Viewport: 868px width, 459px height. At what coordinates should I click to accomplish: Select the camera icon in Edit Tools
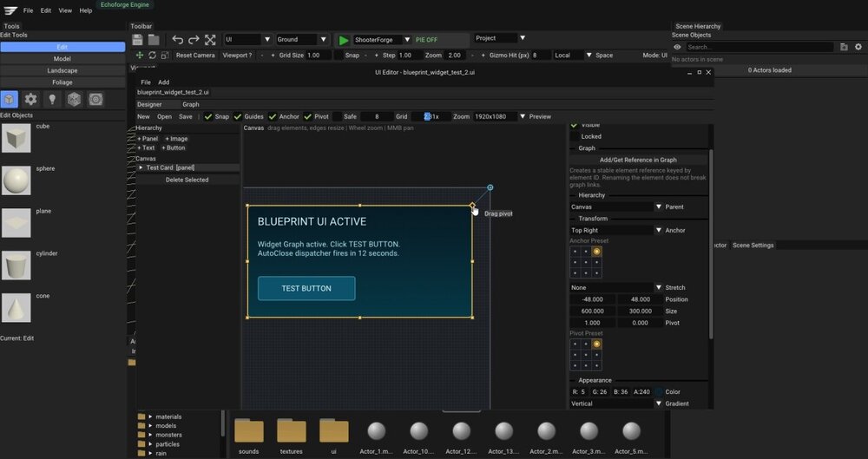pos(95,99)
